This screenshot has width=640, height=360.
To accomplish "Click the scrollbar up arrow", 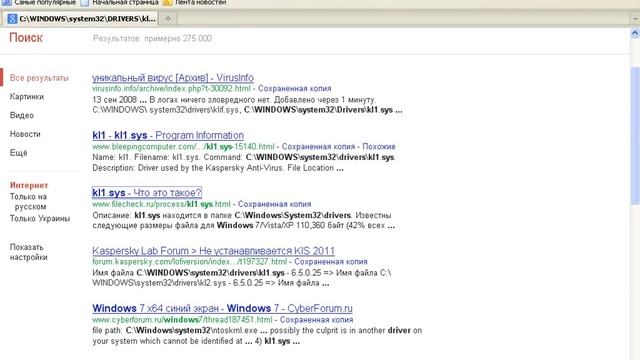I will pos(635,33).
